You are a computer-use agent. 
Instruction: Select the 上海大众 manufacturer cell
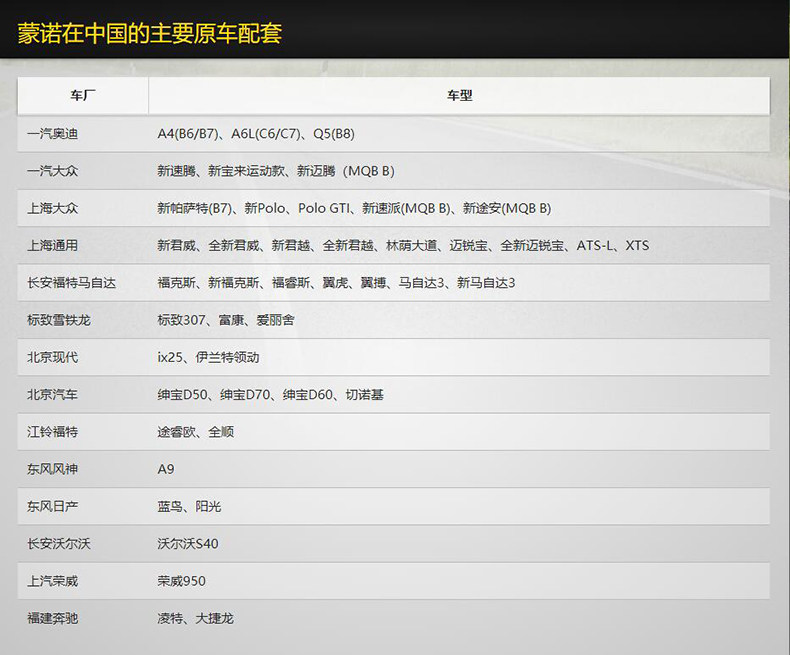tap(83, 209)
